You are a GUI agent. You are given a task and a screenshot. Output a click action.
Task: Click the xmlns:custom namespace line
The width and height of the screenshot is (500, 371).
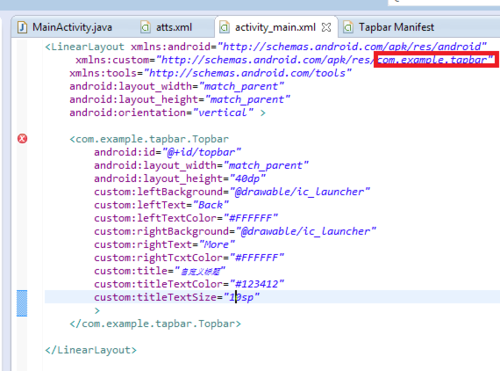click(284, 60)
